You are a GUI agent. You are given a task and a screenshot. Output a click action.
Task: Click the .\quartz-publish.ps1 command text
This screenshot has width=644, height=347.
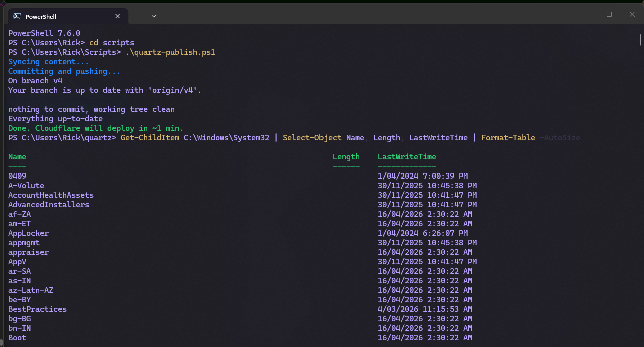point(170,52)
